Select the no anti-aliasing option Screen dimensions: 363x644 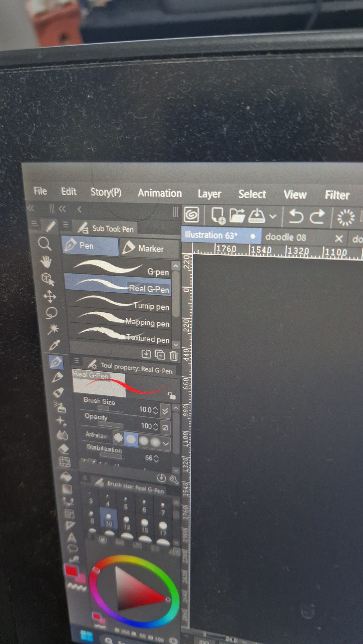118,438
